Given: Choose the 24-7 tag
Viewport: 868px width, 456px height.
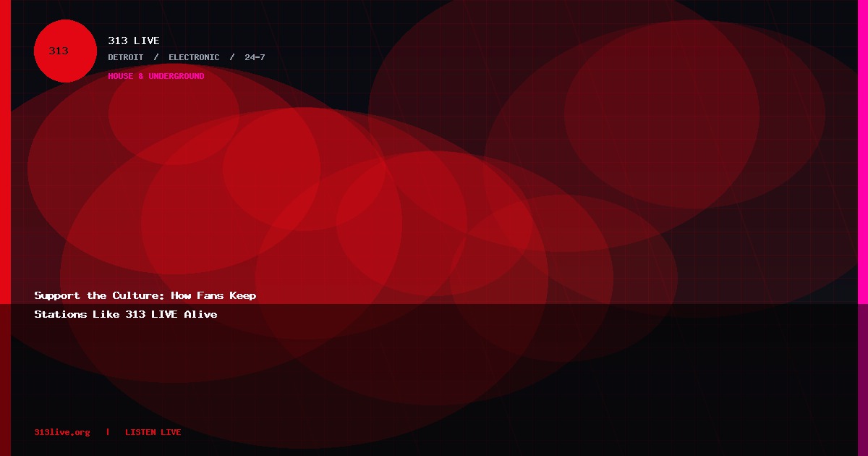Looking at the screenshot, I should pyautogui.click(x=255, y=57).
